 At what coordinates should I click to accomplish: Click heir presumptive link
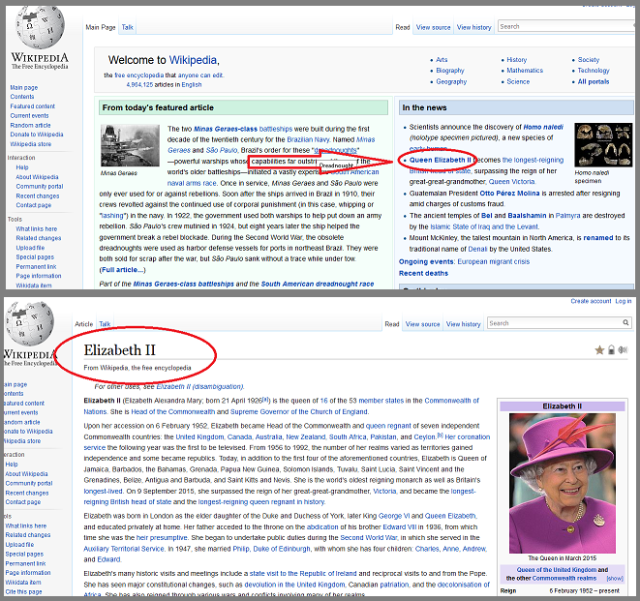coord(162,538)
